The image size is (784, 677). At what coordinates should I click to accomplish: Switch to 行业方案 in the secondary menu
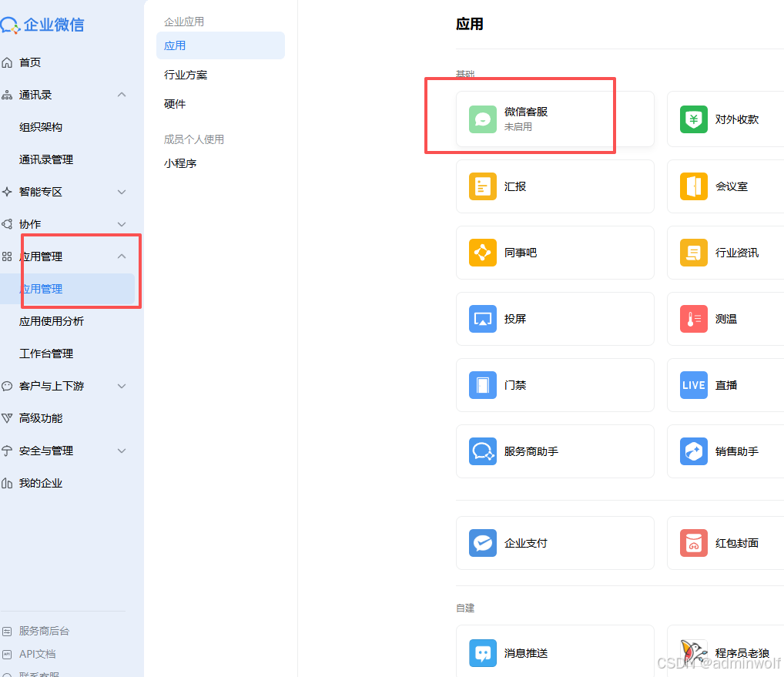tap(186, 75)
